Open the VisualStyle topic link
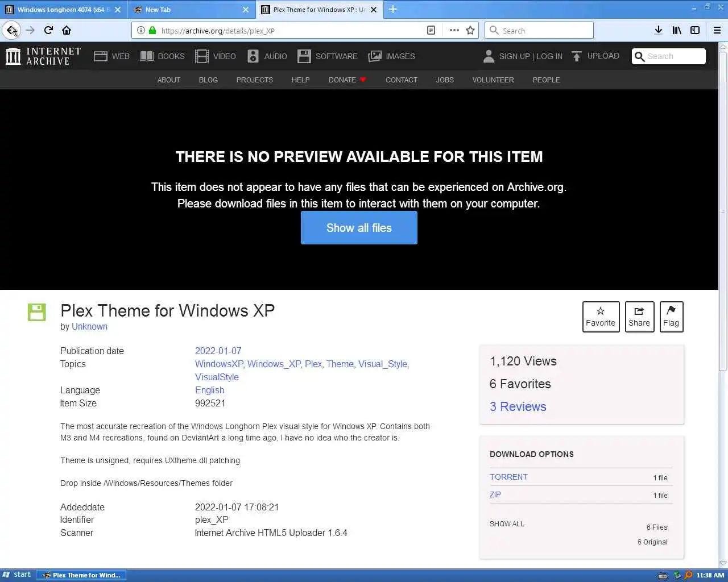 pyautogui.click(x=217, y=377)
